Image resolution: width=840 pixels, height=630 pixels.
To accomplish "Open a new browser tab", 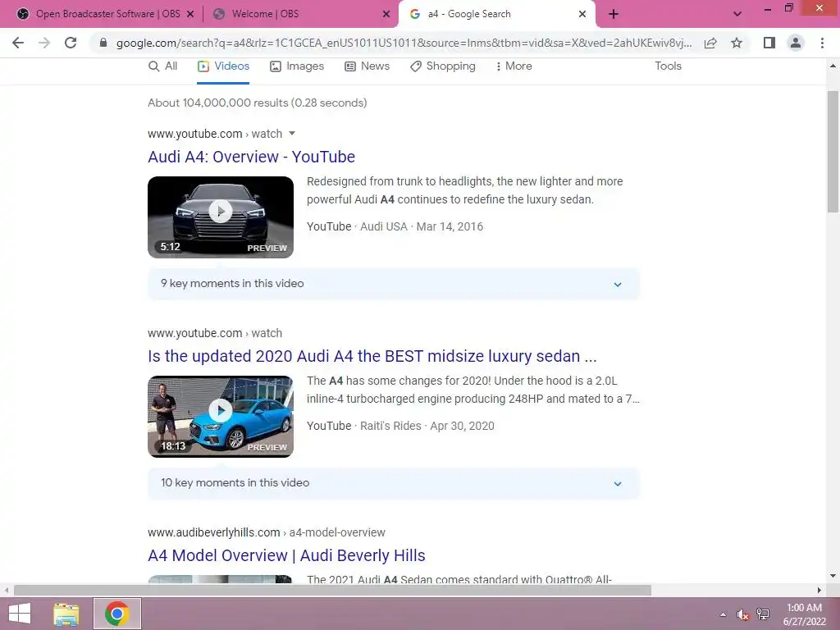I will (614, 14).
